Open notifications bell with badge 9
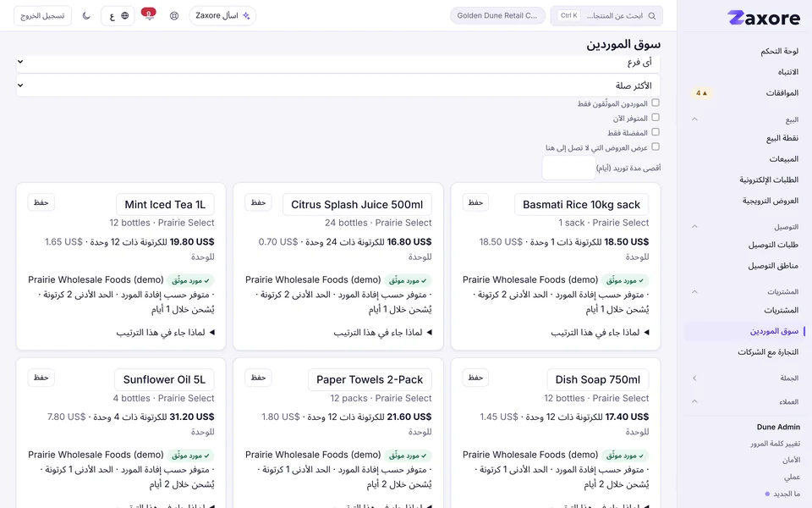This screenshot has height=508, width=812. [149, 15]
